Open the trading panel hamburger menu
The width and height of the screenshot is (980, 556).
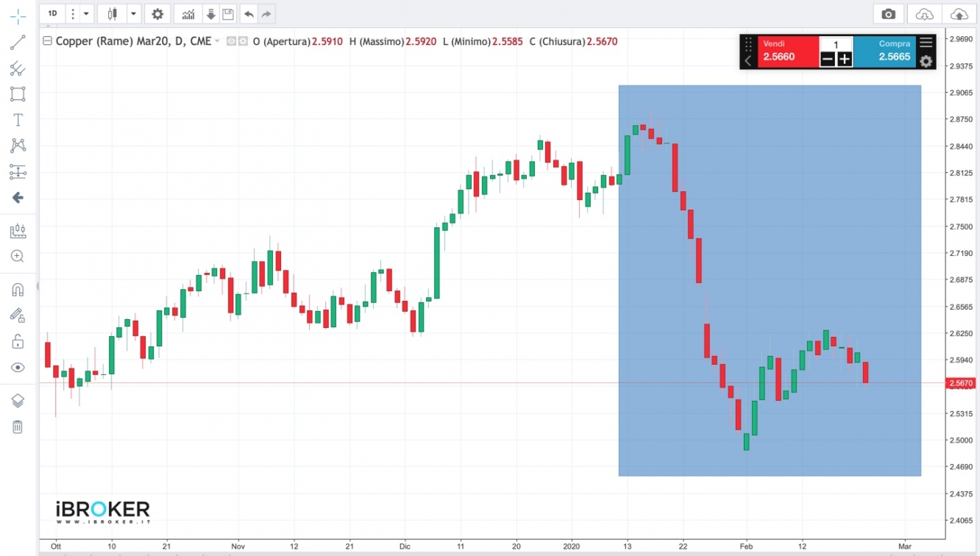926,43
